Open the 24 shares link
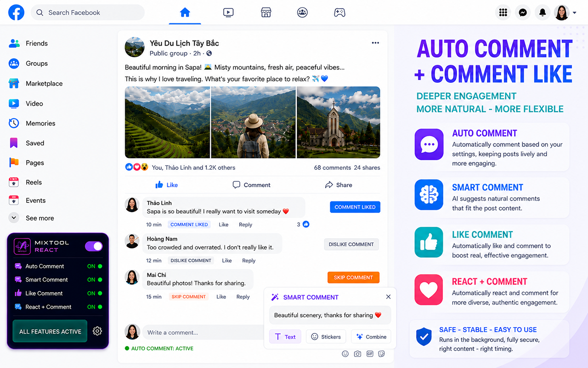The image size is (588, 368). click(367, 167)
